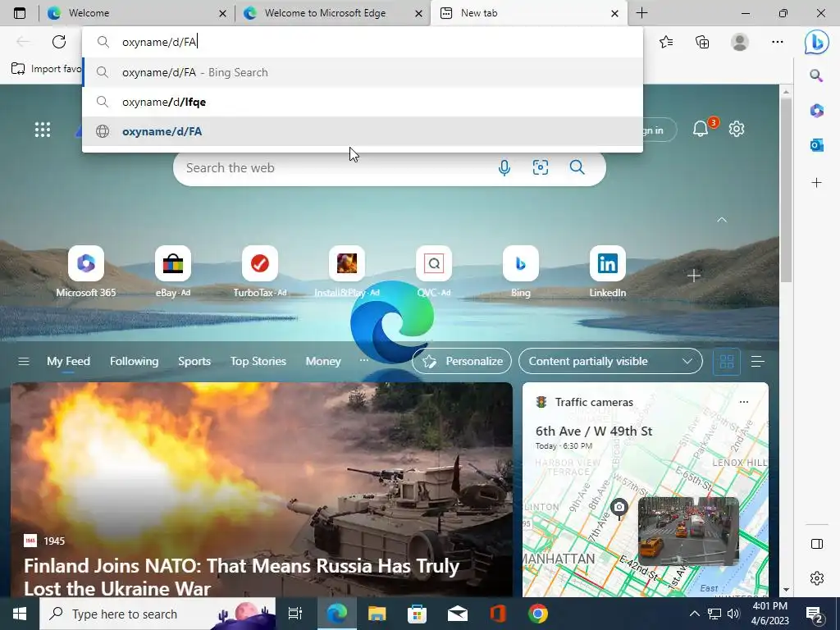Select the Sports feed tab
The width and height of the screenshot is (840, 630).
[x=194, y=361]
